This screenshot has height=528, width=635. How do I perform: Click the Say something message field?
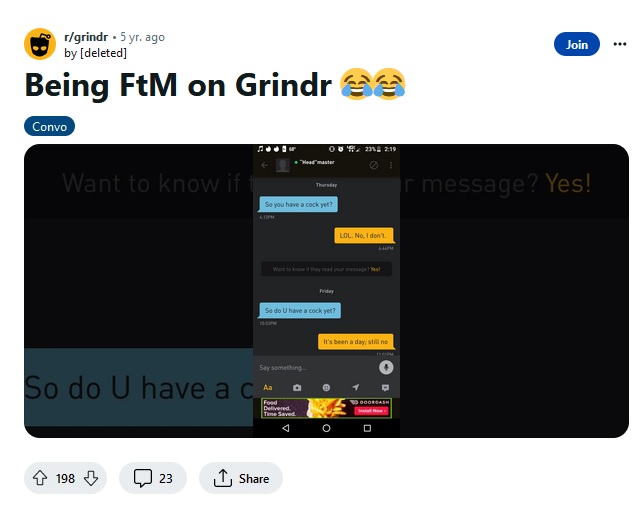(x=316, y=368)
